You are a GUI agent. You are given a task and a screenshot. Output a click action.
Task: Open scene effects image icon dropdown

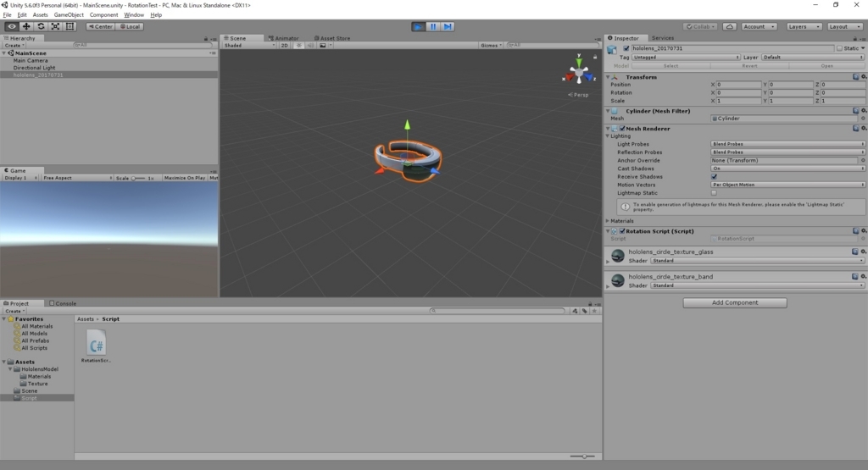coord(325,46)
